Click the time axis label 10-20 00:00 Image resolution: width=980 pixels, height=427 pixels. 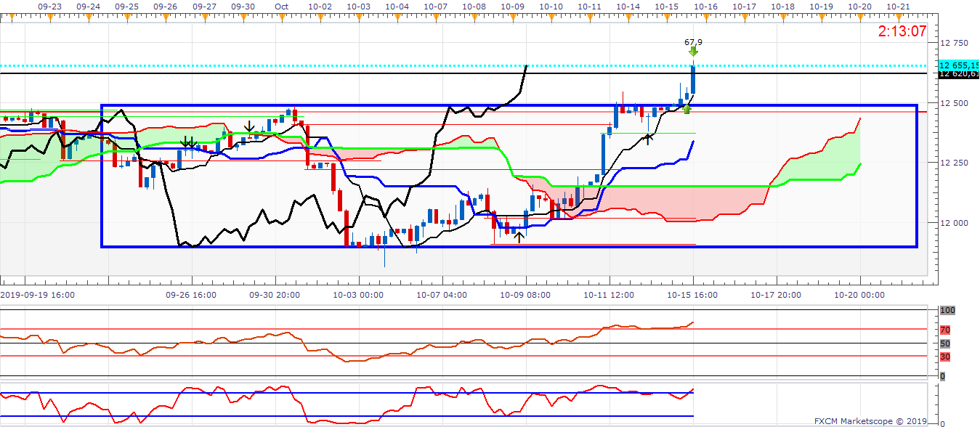859,295
